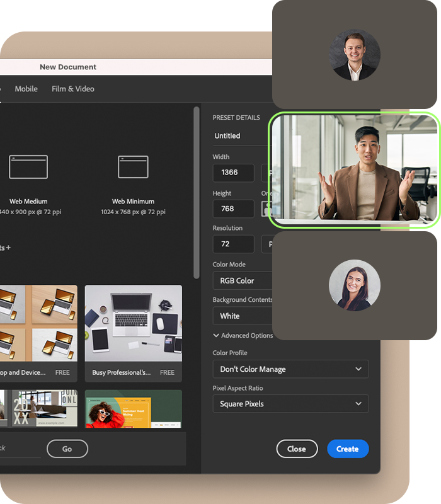This screenshot has width=441, height=504.
Task: Open the Busy Professional's template thumbnail
Action: [133, 324]
